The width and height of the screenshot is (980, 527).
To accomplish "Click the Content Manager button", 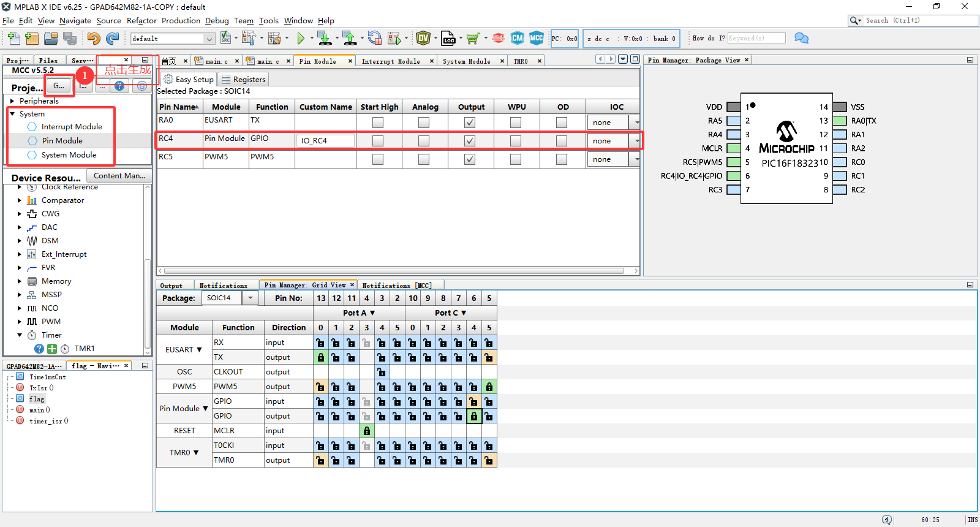I will (x=119, y=176).
